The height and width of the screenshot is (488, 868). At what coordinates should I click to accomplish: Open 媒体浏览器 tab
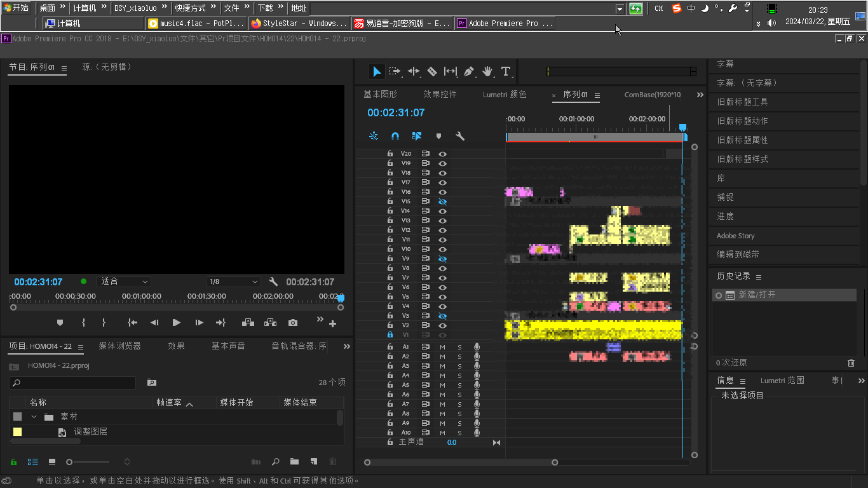coord(119,346)
